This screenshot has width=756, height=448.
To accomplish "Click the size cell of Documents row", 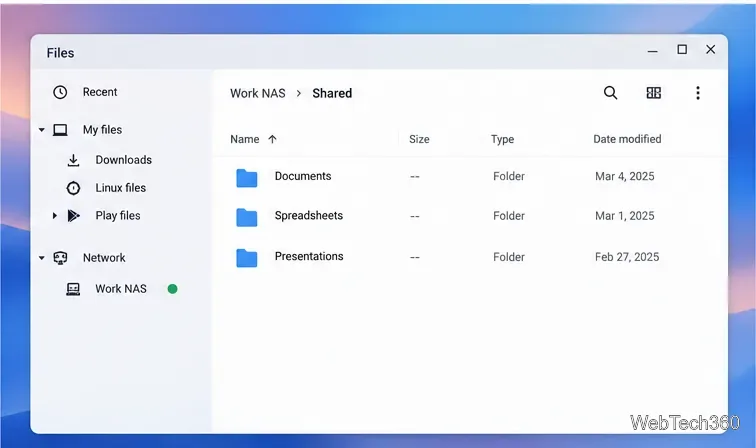I will tap(415, 177).
